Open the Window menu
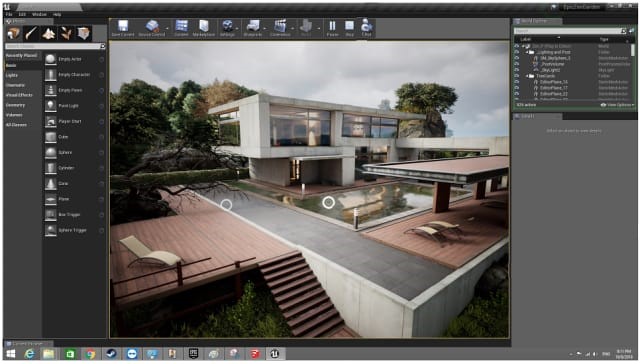 [x=39, y=14]
